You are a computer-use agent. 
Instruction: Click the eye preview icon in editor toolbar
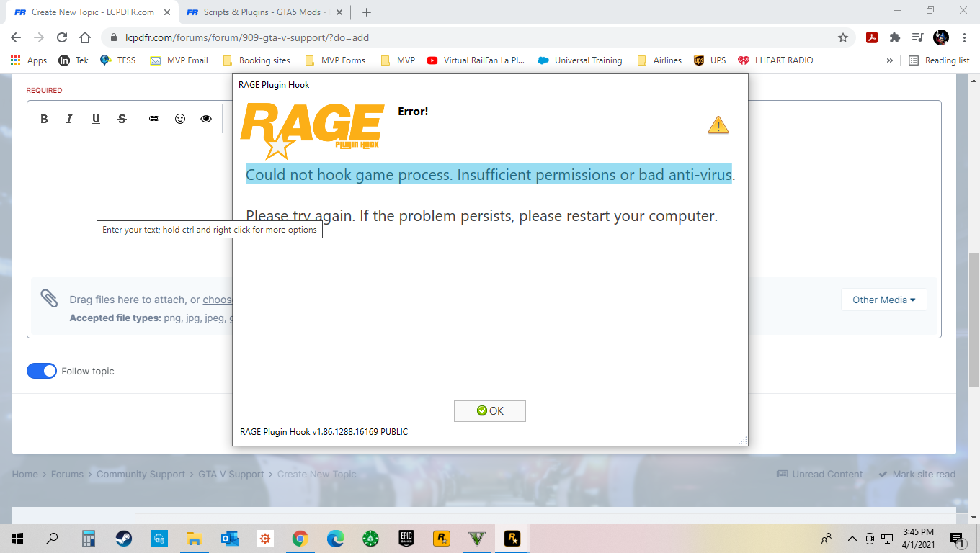[x=206, y=119]
